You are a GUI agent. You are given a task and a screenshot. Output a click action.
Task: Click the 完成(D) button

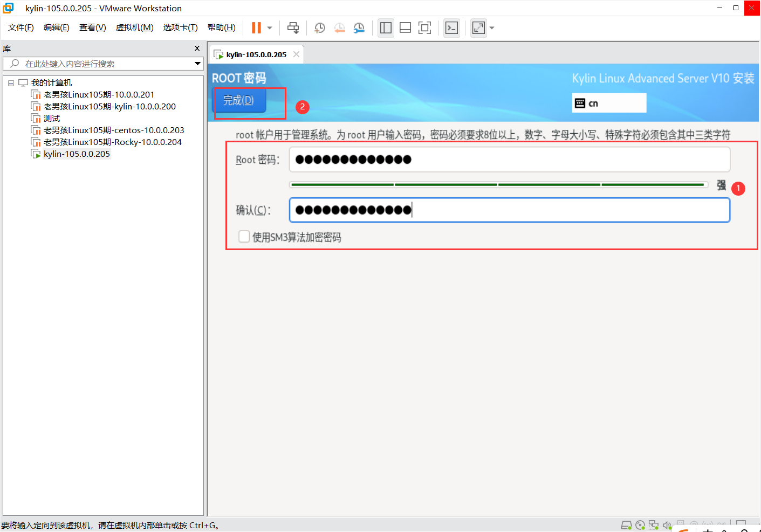pyautogui.click(x=239, y=100)
